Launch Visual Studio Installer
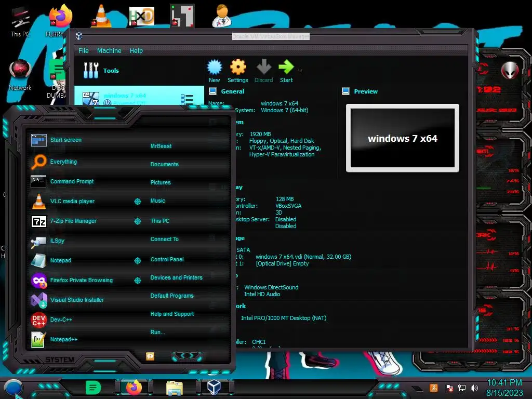This screenshot has height=399, width=532. [x=77, y=300]
